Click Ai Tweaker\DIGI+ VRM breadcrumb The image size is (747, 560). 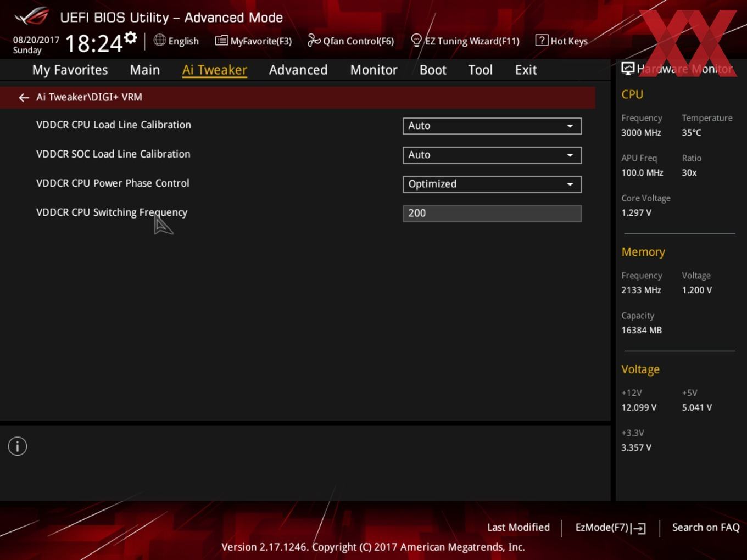(89, 97)
